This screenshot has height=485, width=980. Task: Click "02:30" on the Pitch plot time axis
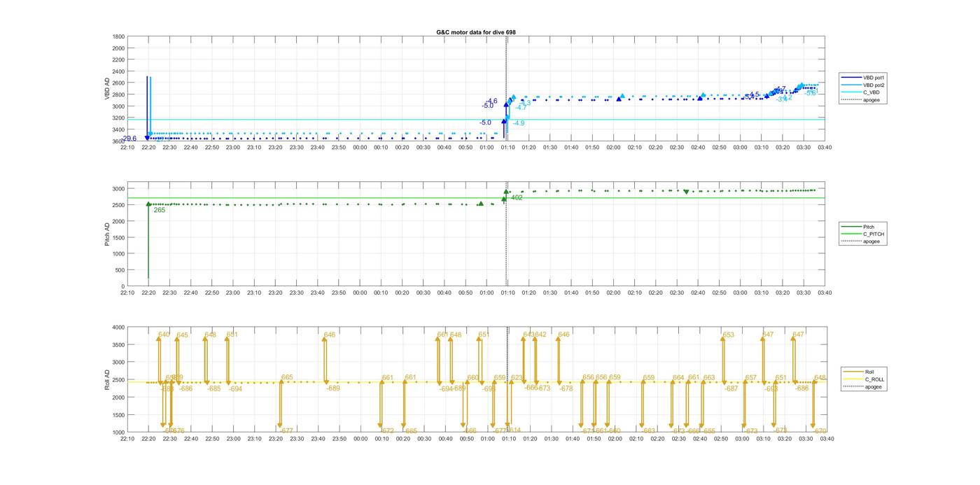[x=678, y=293]
